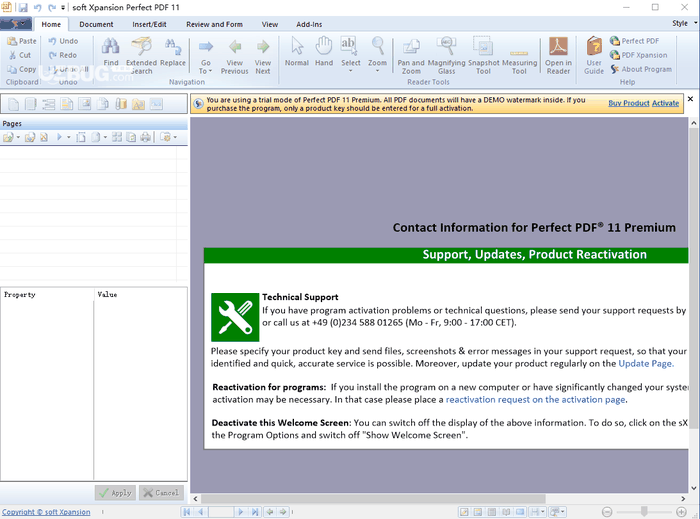Click Perfect PDF in Help group
This screenshot has height=519, width=700.
634,41
